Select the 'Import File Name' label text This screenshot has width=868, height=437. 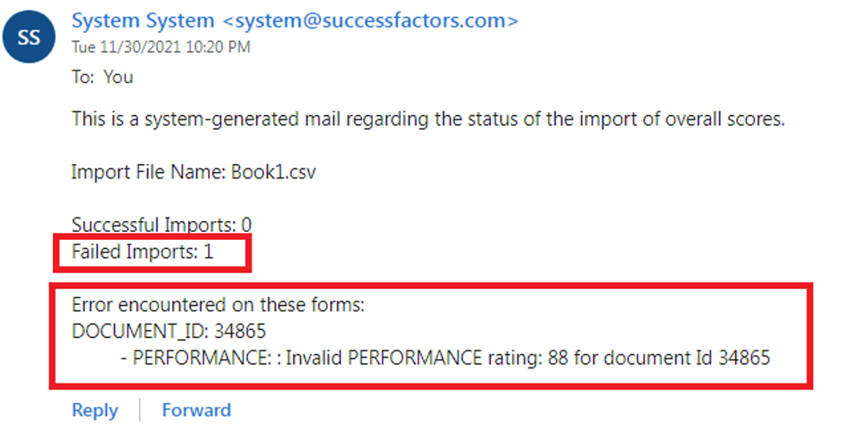click(x=148, y=172)
